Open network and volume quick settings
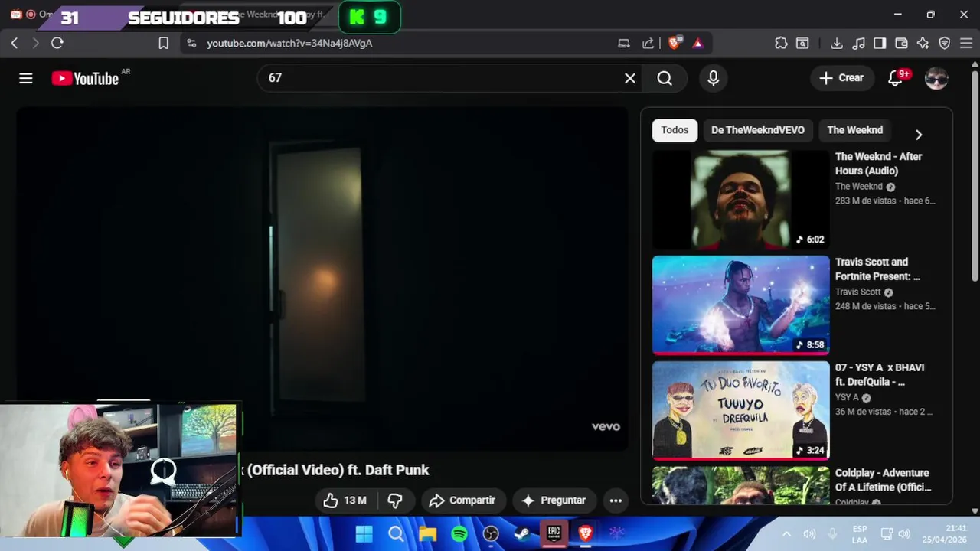 click(895, 533)
